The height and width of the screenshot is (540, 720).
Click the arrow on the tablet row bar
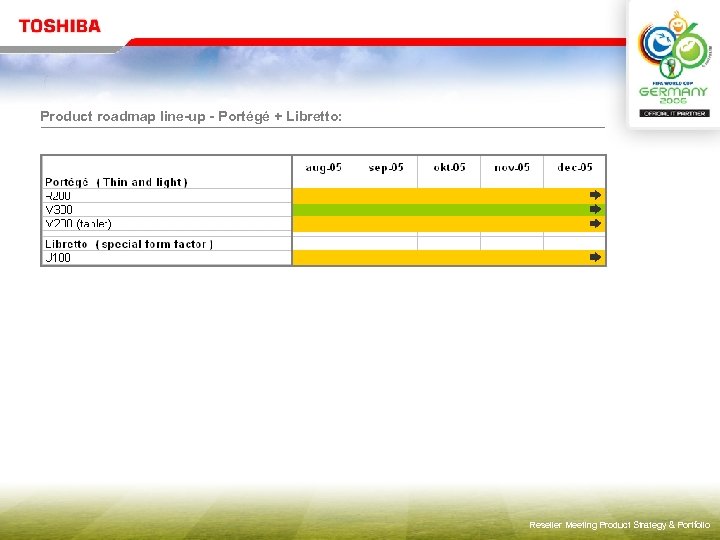(x=596, y=224)
